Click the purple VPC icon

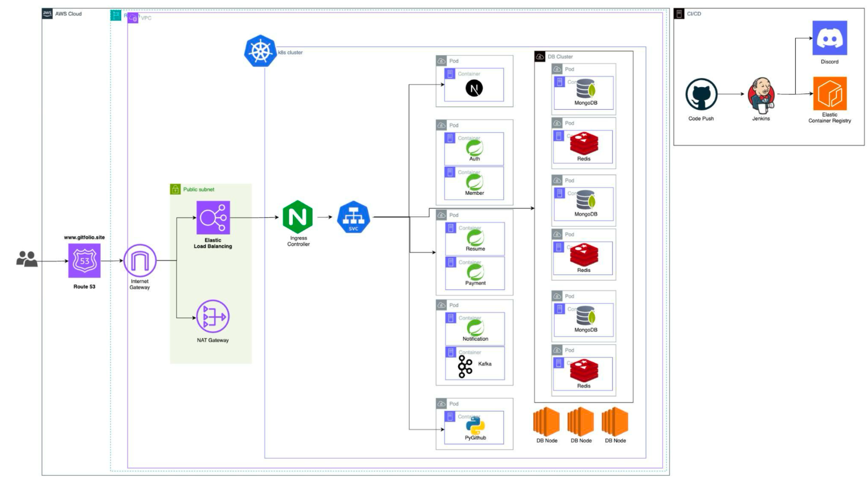pyautogui.click(x=133, y=18)
